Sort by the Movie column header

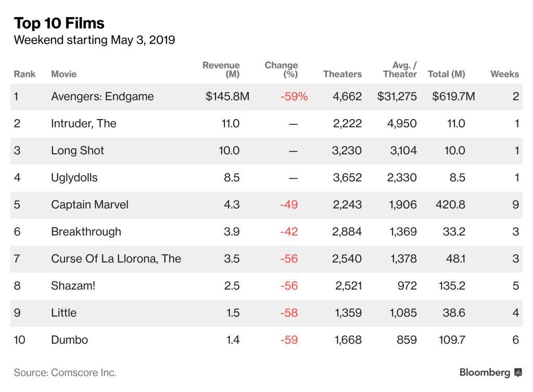tap(64, 74)
